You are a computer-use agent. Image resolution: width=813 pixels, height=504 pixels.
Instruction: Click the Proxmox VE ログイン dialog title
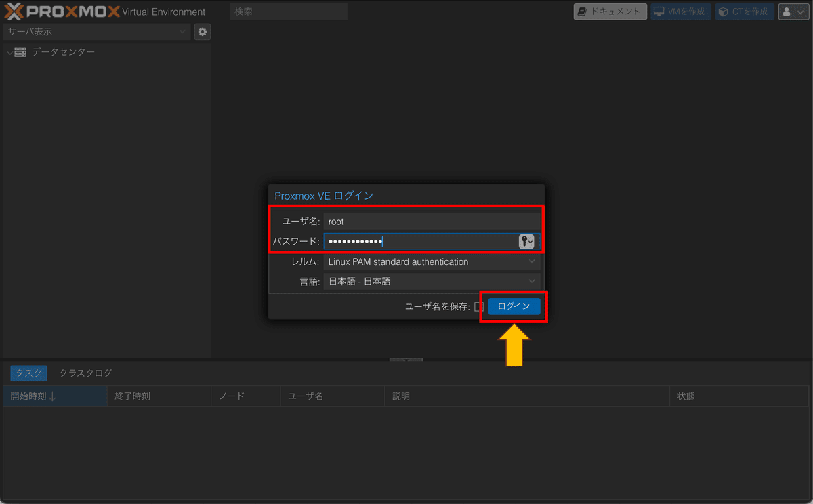tap(324, 196)
